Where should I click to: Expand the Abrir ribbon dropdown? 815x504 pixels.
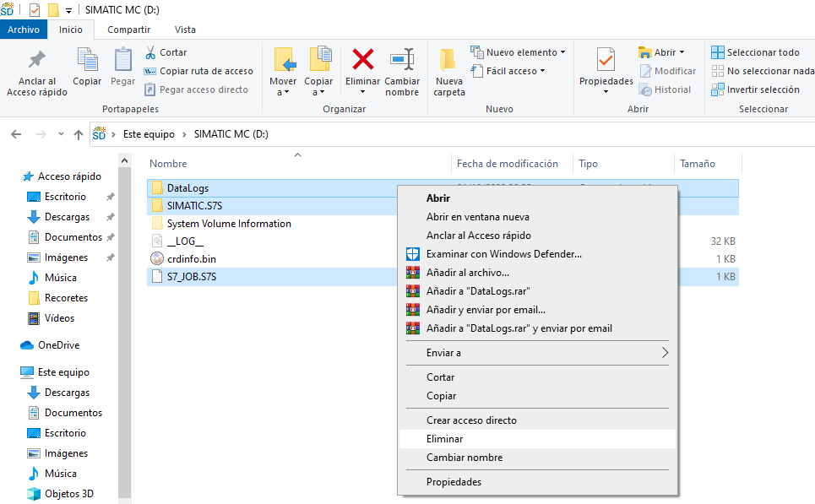click(661, 52)
